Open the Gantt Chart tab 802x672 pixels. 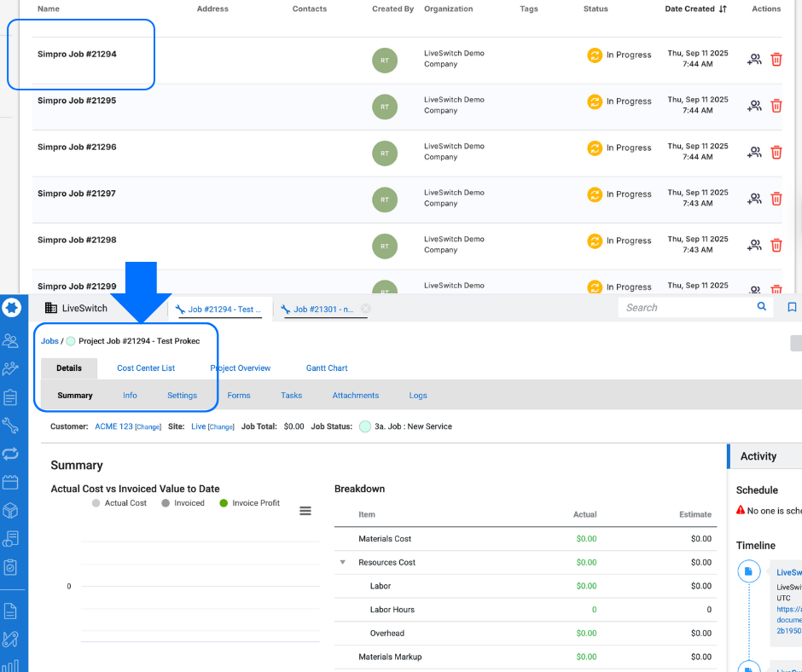(x=327, y=368)
